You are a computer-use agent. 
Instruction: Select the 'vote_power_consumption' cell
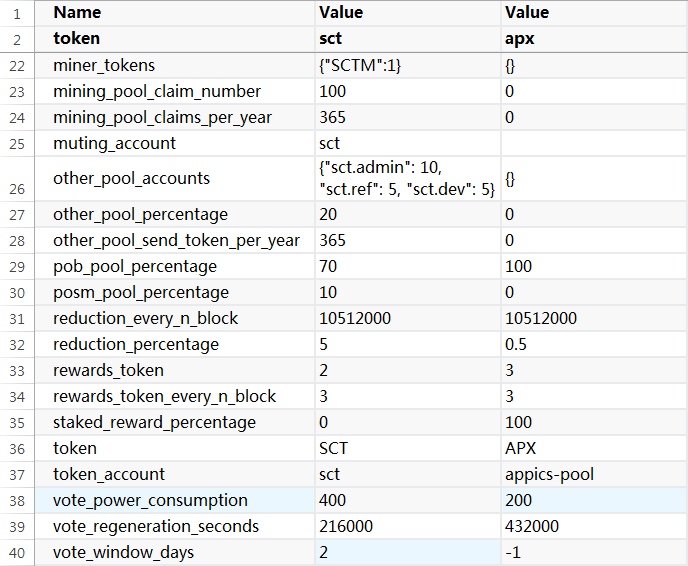[175, 501]
